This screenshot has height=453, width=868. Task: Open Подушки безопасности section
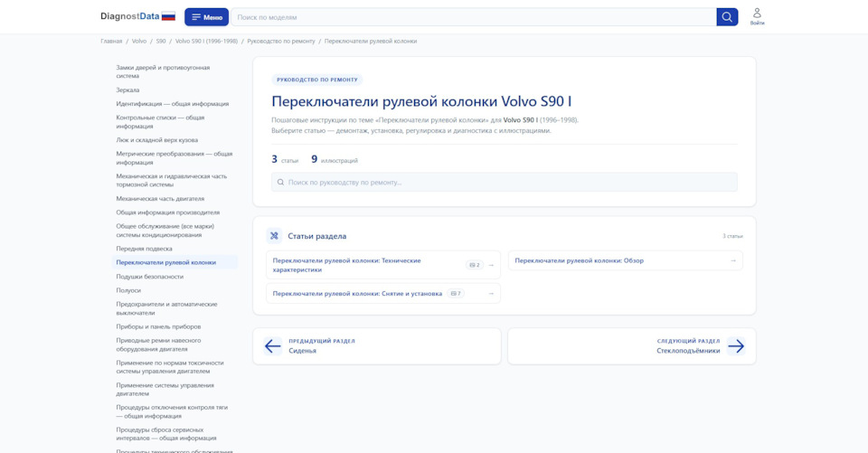click(x=175, y=277)
